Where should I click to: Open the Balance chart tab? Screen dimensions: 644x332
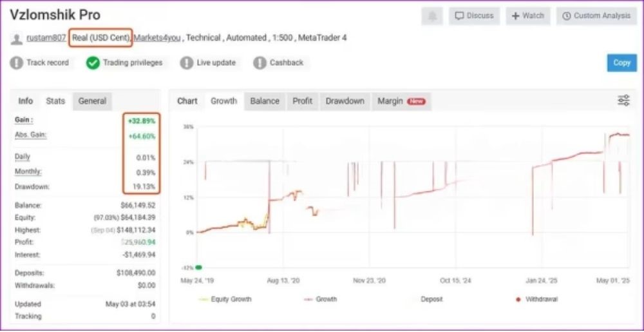pyautogui.click(x=265, y=101)
